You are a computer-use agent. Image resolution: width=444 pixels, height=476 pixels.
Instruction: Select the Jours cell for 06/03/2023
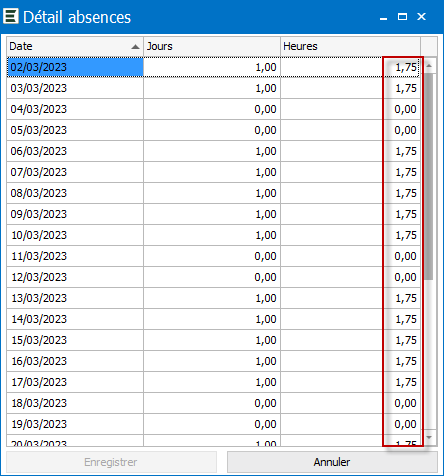click(212, 151)
